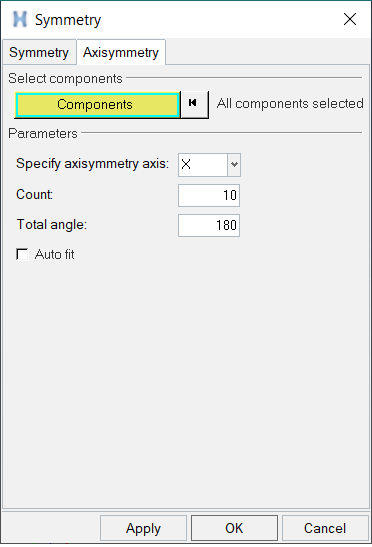
Task: Click into the Total angle field
Action: pyautogui.click(x=209, y=225)
